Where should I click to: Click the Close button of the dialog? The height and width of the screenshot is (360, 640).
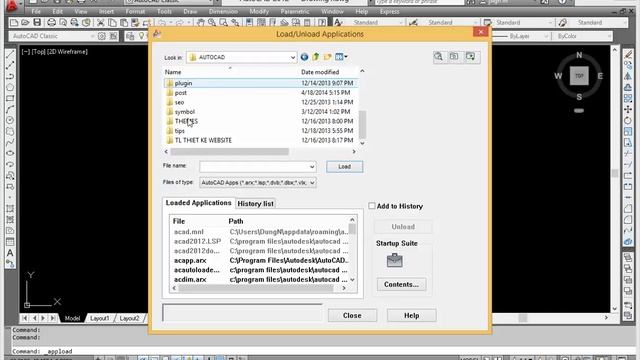coord(352,316)
